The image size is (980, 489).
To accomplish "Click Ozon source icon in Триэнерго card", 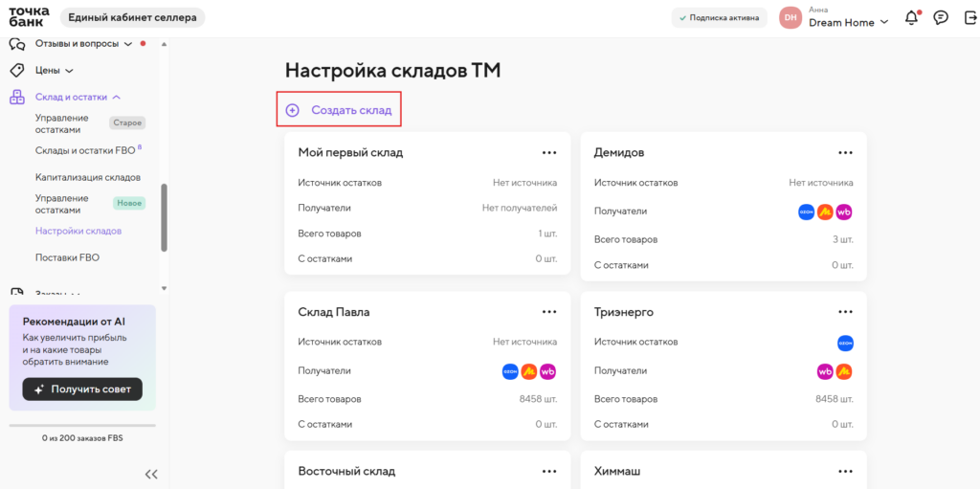I will pyautogui.click(x=845, y=343).
